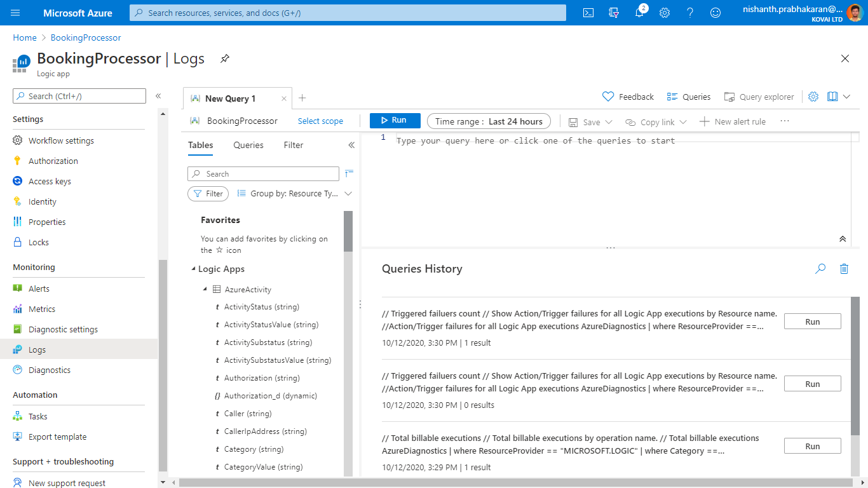Image resolution: width=868 pixels, height=488 pixels.
Task: Open the Azure portal hamburger menu
Action: tap(16, 13)
